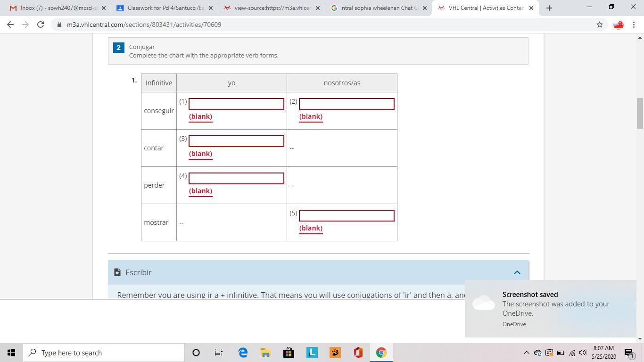
Task: Open Task View on the taskbar
Action: click(219, 353)
